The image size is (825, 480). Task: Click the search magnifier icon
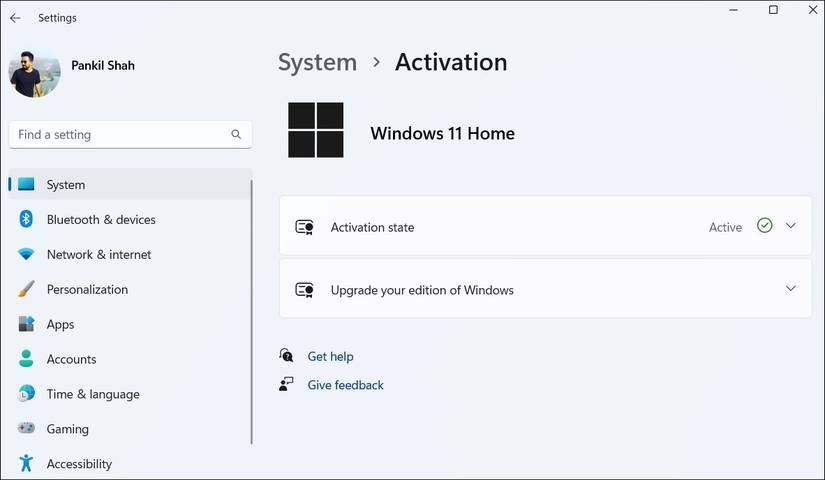236,134
